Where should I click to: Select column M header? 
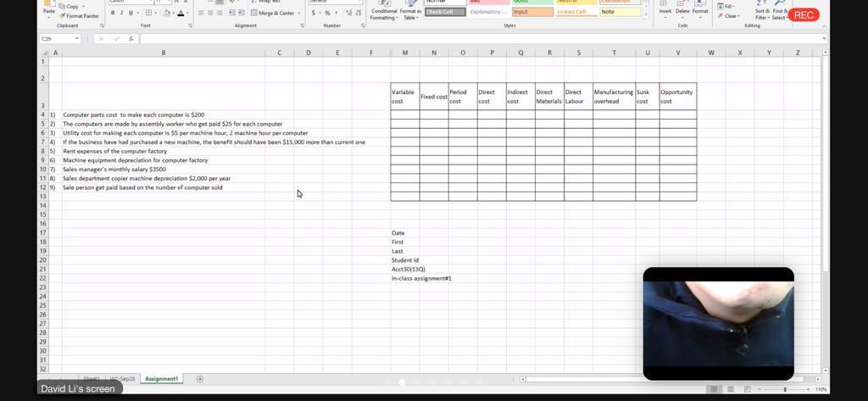[x=404, y=53]
